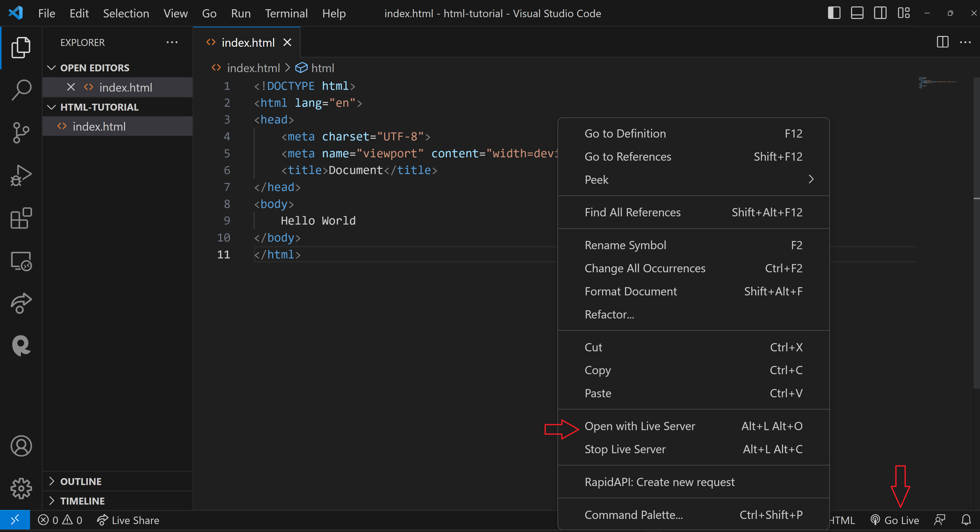
Task: Open the Manage gear icon
Action: pos(21,488)
